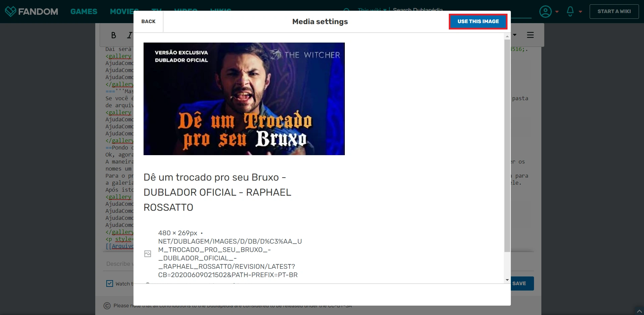Click the down arrow of the dialog scrollbar
644x315 pixels.
point(507,280)
